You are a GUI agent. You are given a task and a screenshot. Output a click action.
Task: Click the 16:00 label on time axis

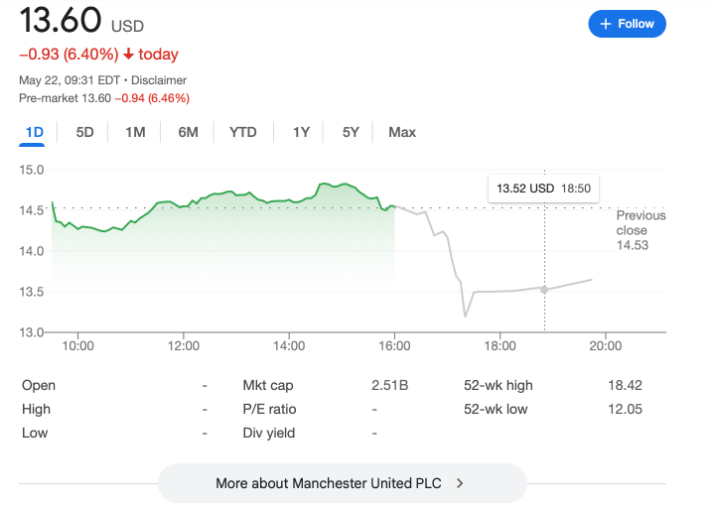pyautogui.click(x=395, y=346)
